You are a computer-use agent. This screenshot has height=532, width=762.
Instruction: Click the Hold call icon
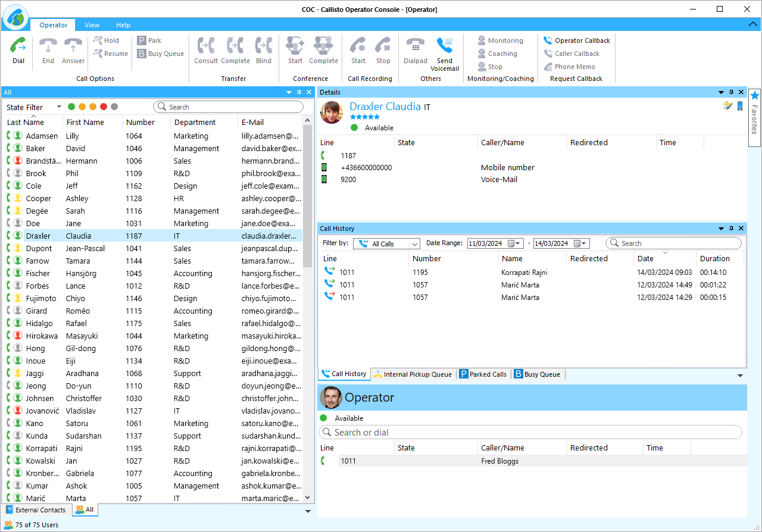click(97, 40)
